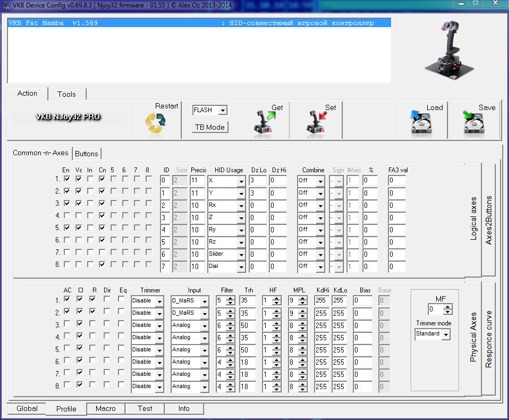Select VKB Fat Mamba device row
The image size is (509, 420).
(199, 23)
